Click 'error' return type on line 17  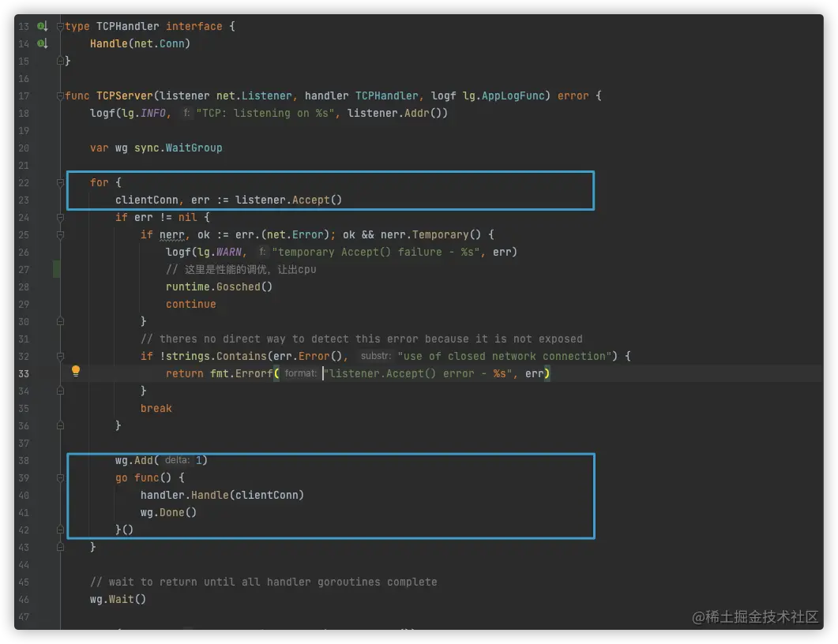point(573,96)
